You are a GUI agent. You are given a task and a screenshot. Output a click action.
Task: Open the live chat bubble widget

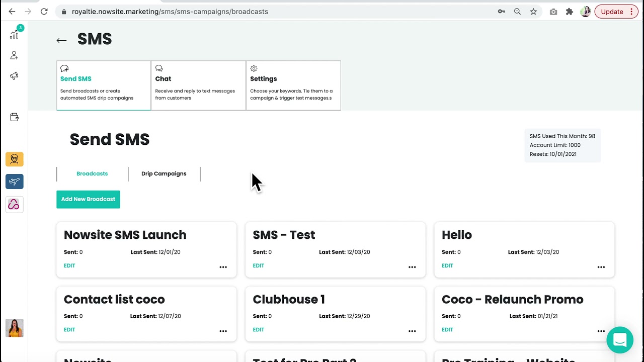[x=620, y=340]
